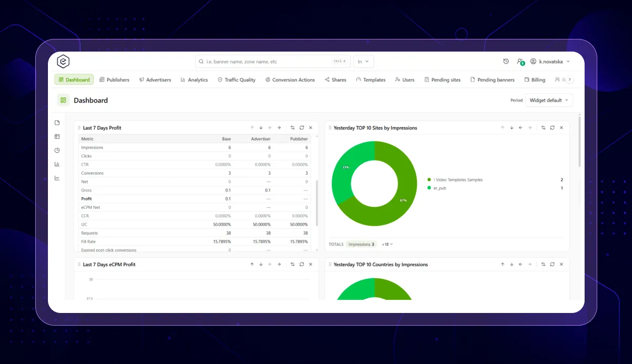
Task: Click the hexagon app logo
Action: pyautogui.click(x=63, y=62)
